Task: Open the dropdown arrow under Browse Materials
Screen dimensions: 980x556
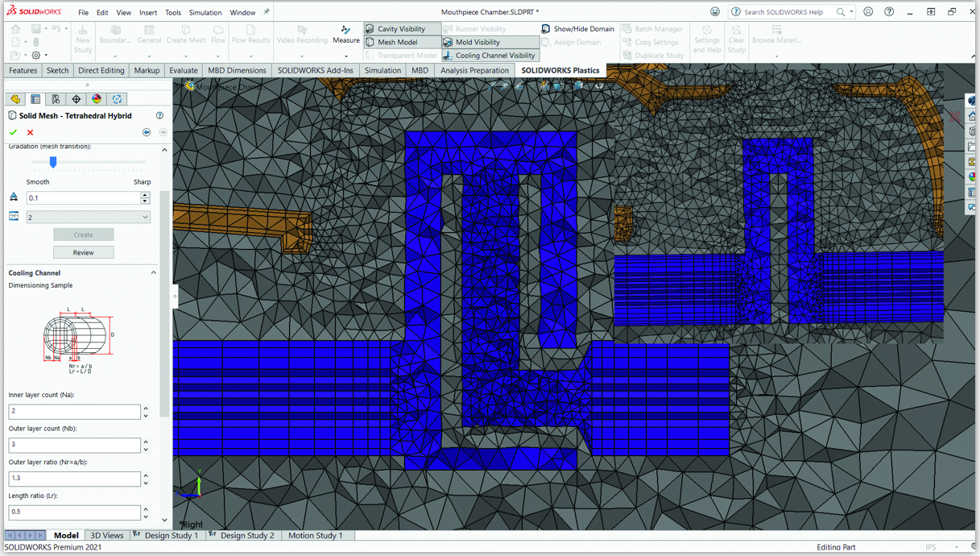Action: [776, 56]
